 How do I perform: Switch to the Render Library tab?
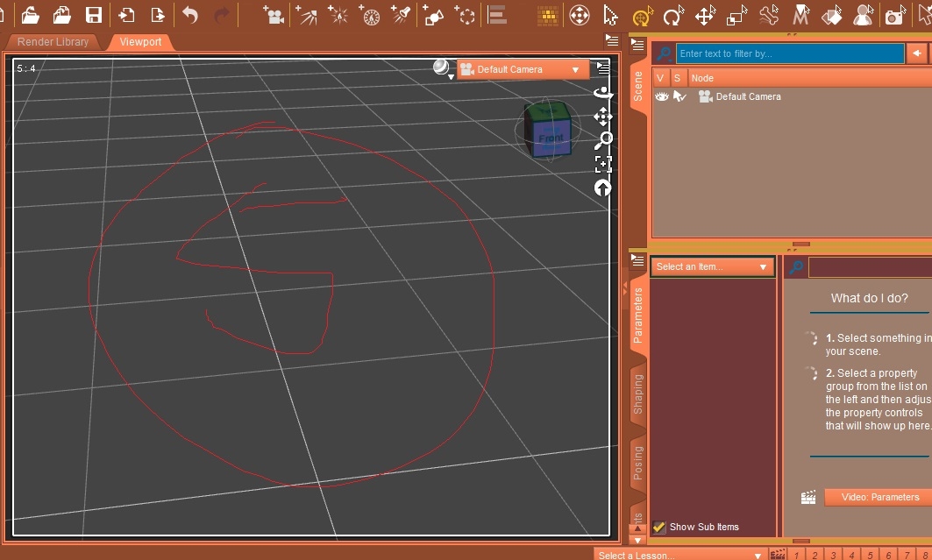[53, 42]
